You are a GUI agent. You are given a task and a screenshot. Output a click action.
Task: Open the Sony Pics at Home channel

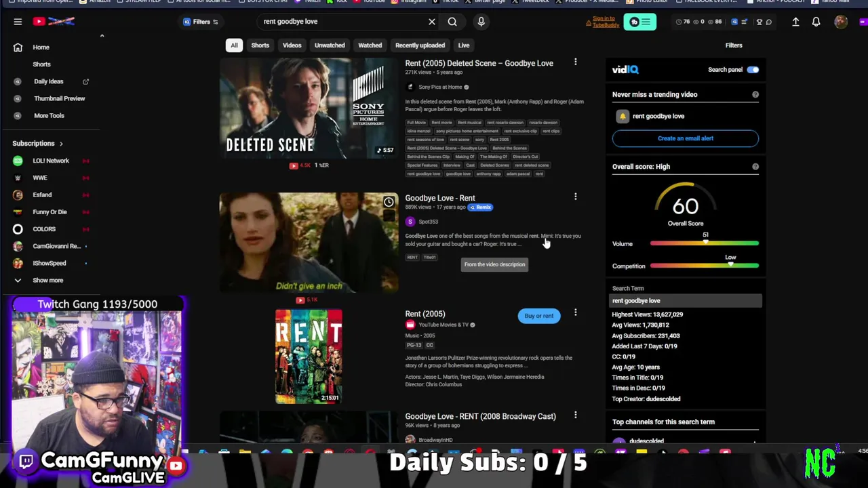pyautogui.click(x=440, y=87)
